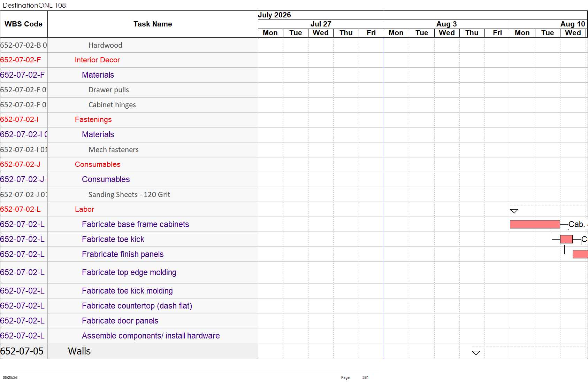Select Fabricate base frame cabinets task

click(x=136, y=224)
